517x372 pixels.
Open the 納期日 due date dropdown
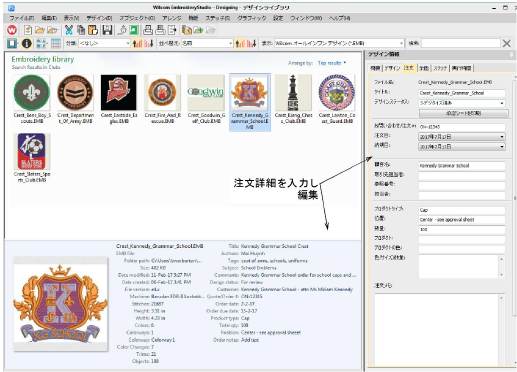click(x=462, y=147)
